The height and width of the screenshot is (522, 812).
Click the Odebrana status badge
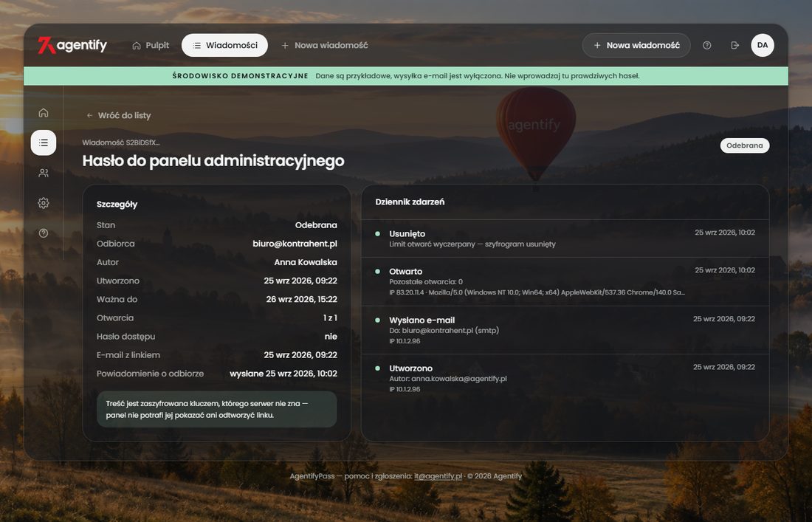coord(745,145)
